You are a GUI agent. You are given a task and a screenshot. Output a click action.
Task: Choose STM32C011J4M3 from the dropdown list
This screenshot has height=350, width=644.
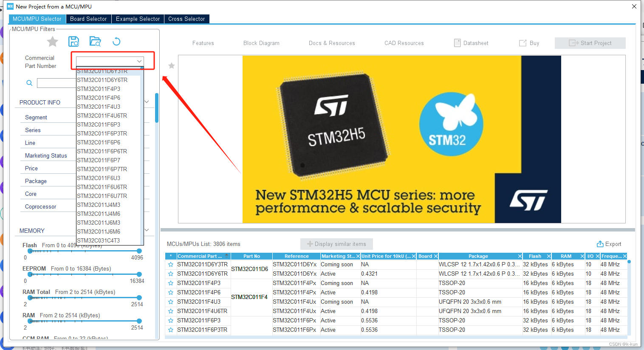(108, 205)
